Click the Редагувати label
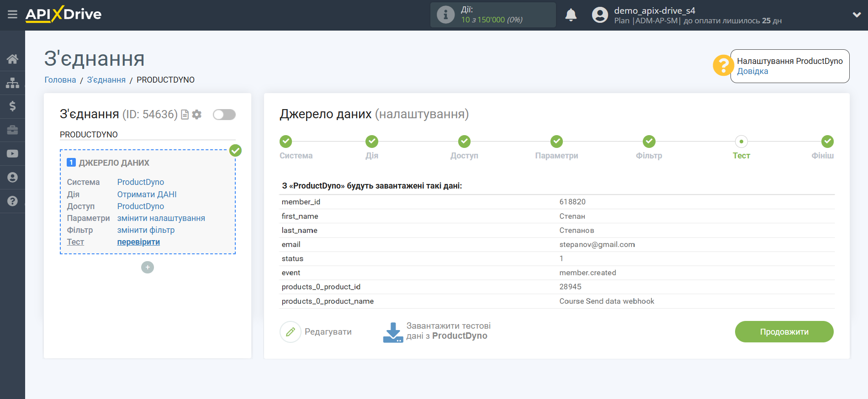The width and height of the screenshot is (868, 399). pos(328,332)
